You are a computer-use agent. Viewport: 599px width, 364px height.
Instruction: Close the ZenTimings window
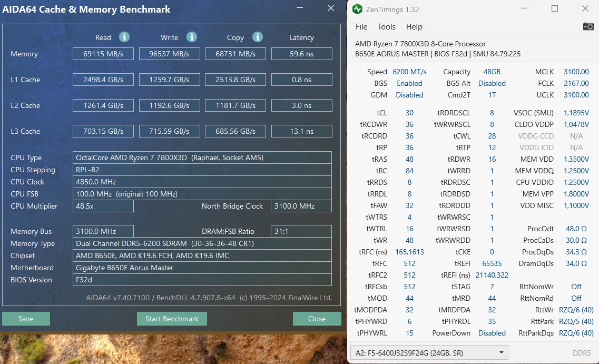coord(585,8)
